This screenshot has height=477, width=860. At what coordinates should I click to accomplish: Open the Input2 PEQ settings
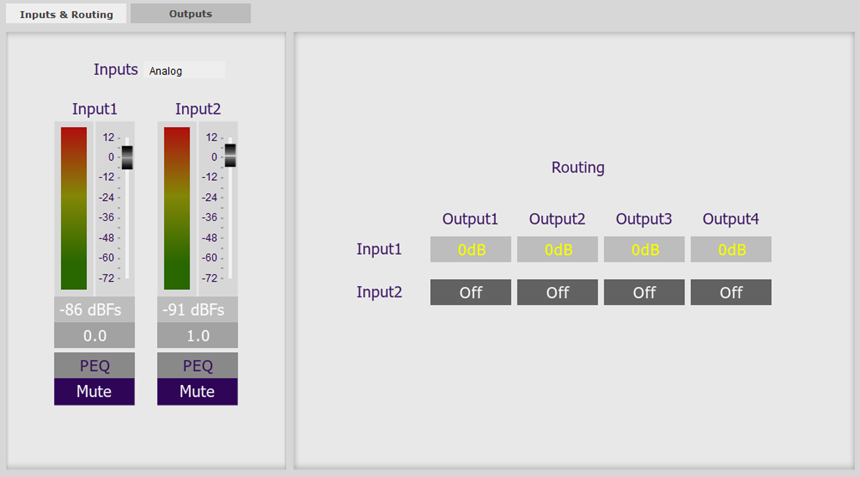click(197, 366)
